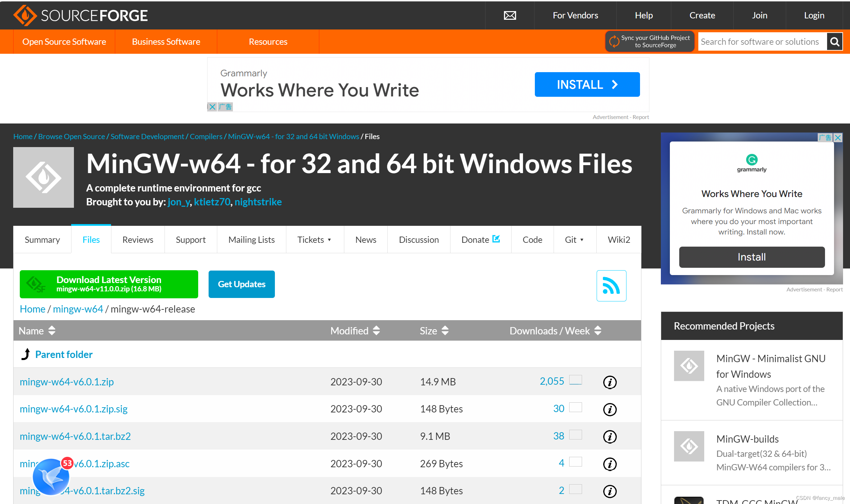Sort the file list by Size
This screenshot has height=504, width=850.
(434, 331)
